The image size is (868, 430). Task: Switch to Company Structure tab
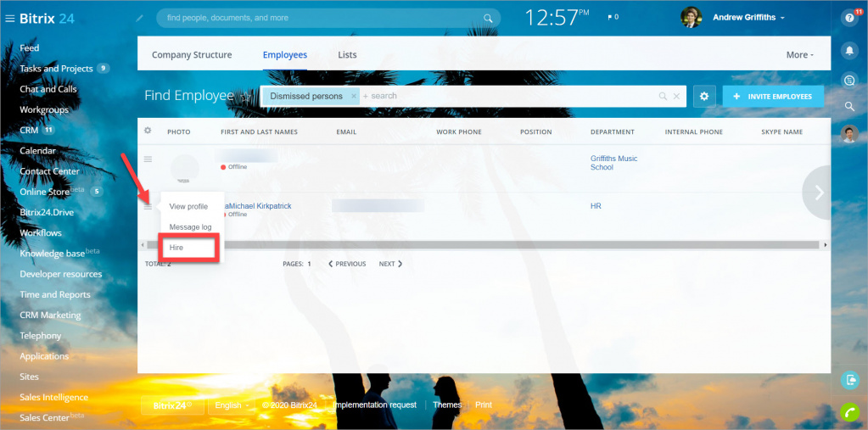[x=192, y=55]
